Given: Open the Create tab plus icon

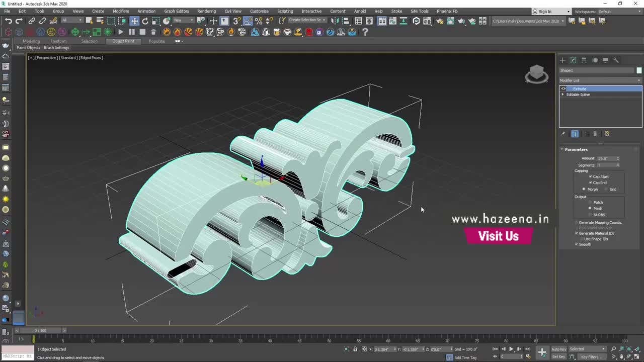Looking at the screenshot, I should click(x=562, y=60).
